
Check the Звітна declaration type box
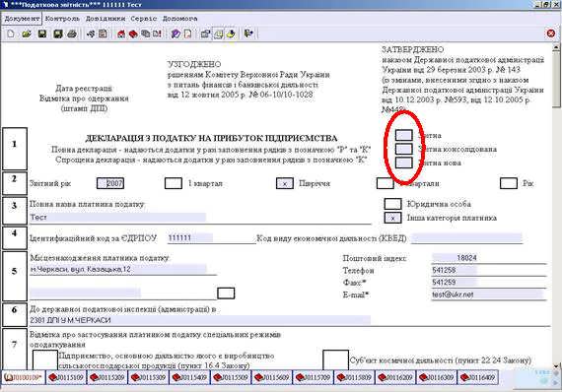coord(403,135)
